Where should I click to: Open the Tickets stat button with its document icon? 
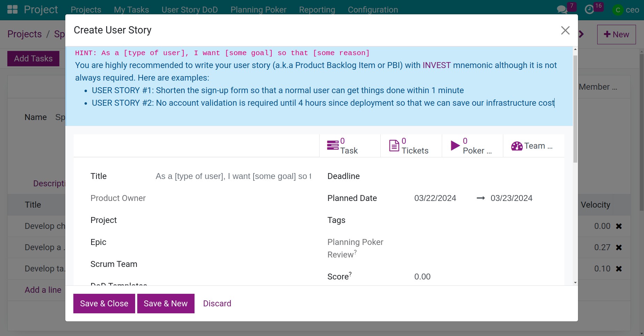[x=411, y=146]
